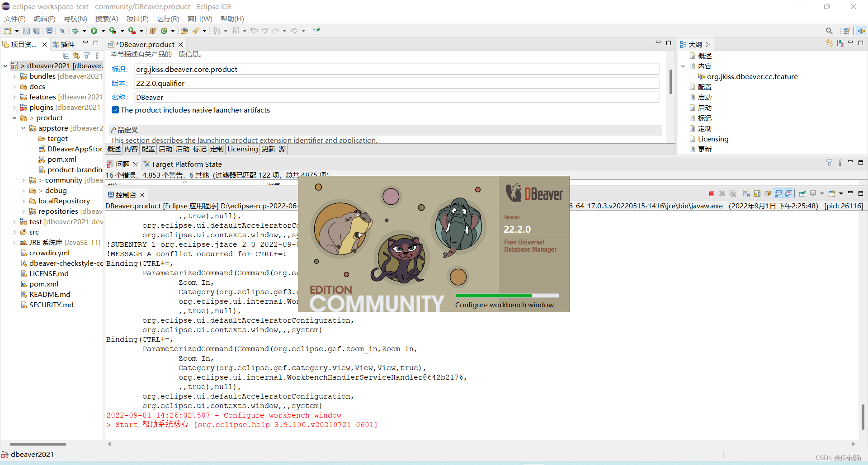Click the Project Explorer horizontal scrollbar thumb

tap(38, 444)
